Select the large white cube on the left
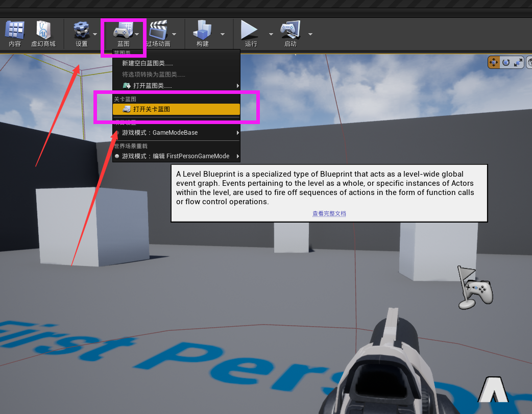 92,226
